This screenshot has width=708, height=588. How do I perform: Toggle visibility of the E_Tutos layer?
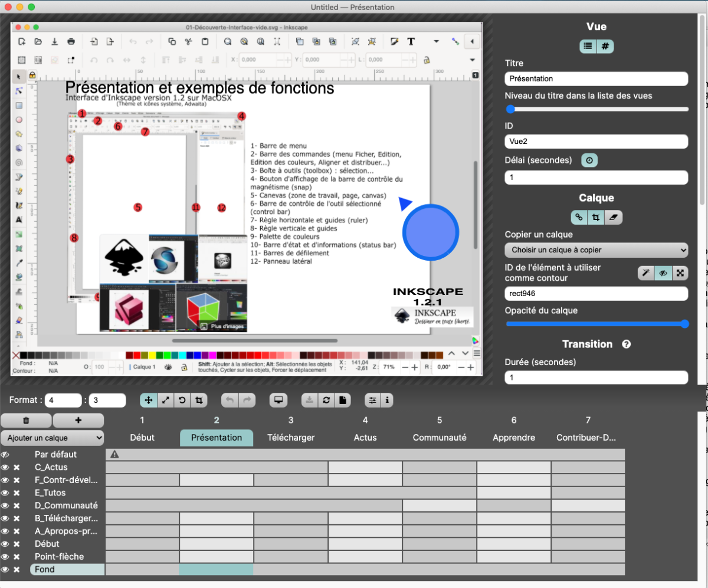5,493
